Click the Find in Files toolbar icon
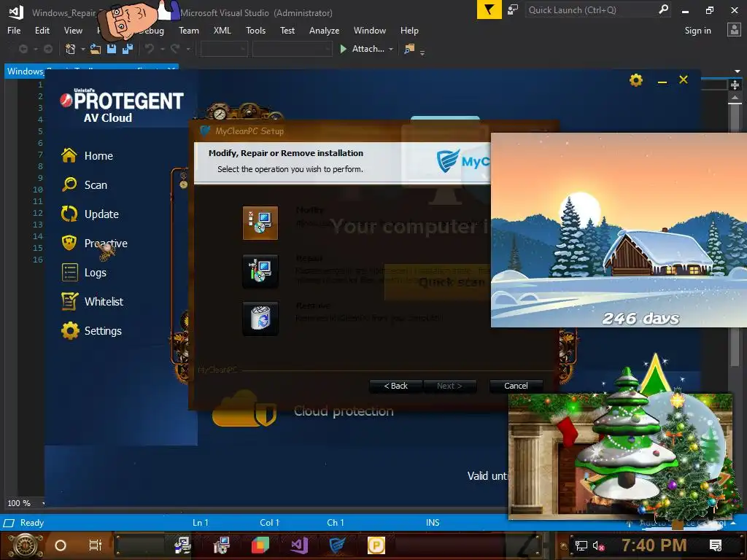Viewport: 747px width, 560px height. [409, 49]
